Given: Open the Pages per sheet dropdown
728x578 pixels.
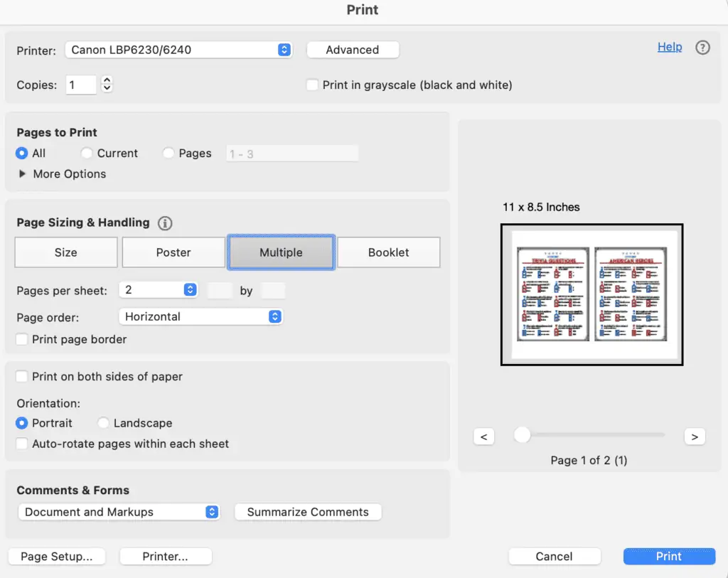Looking at the screenshot, I should (x=158, y=289).
